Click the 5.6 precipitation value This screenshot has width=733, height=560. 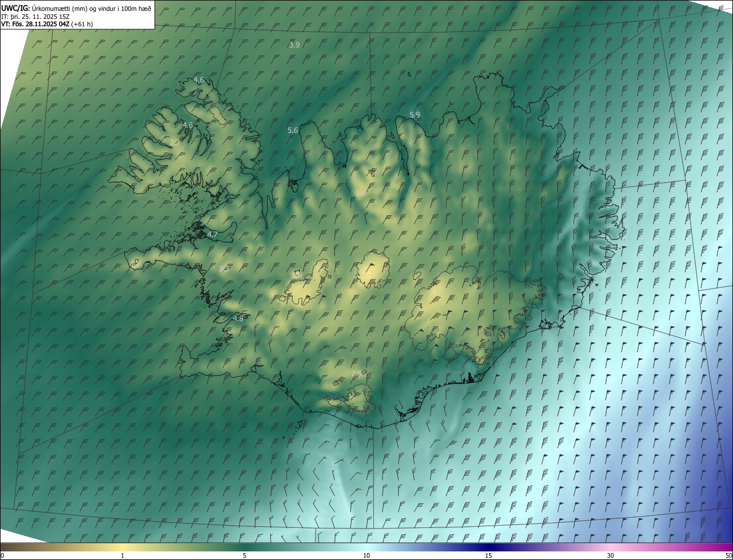tap(293, 131)
